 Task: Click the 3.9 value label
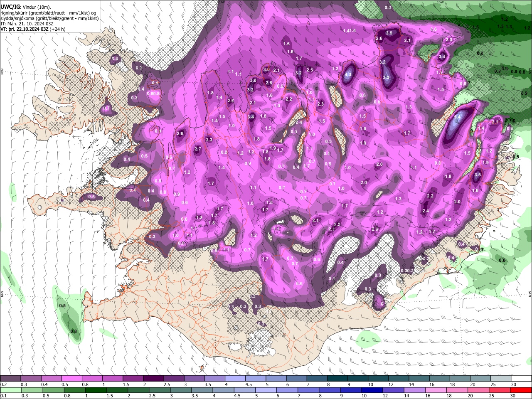tap(386, 77)
